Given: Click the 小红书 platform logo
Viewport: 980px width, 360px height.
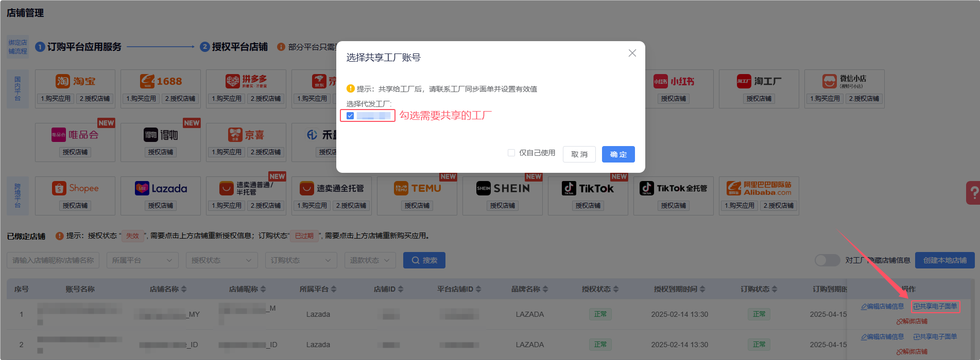Looking at the screenshot, I should [674, 81].
